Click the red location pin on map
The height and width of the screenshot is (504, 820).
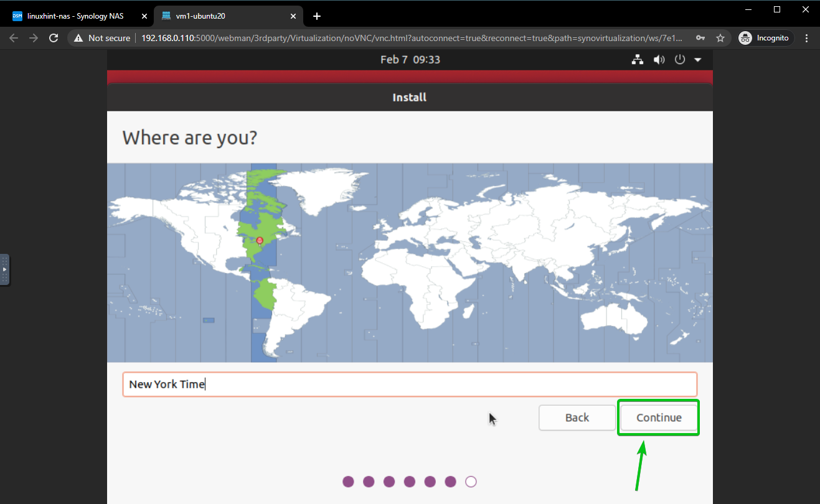pos(260,240)
